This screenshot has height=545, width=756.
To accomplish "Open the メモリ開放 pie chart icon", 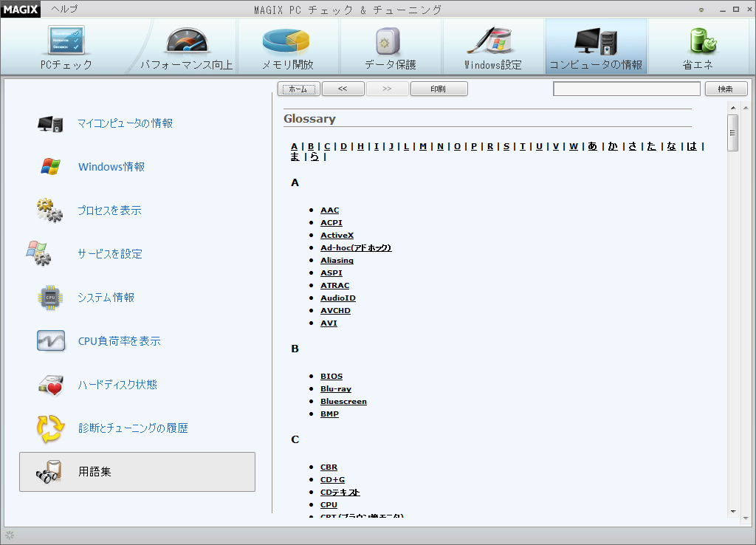I will point(286,41).
